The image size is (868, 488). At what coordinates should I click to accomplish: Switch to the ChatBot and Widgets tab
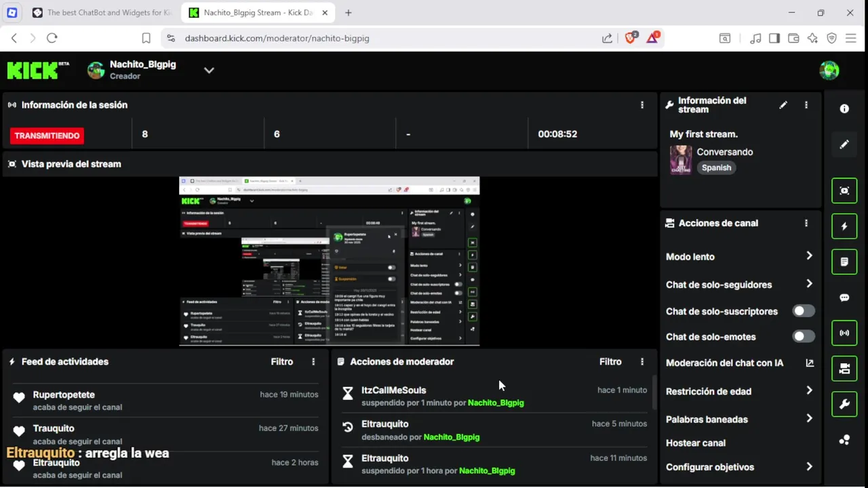pyautogui.click(x=102, y=12)
